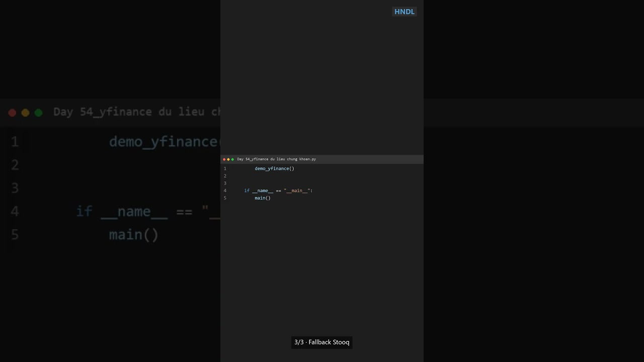Image resolution: width=644 pixels, height=362 pixels.
Task: Click the '3/3 · Fallback Stooq' caption
Action: pos(322,342)
